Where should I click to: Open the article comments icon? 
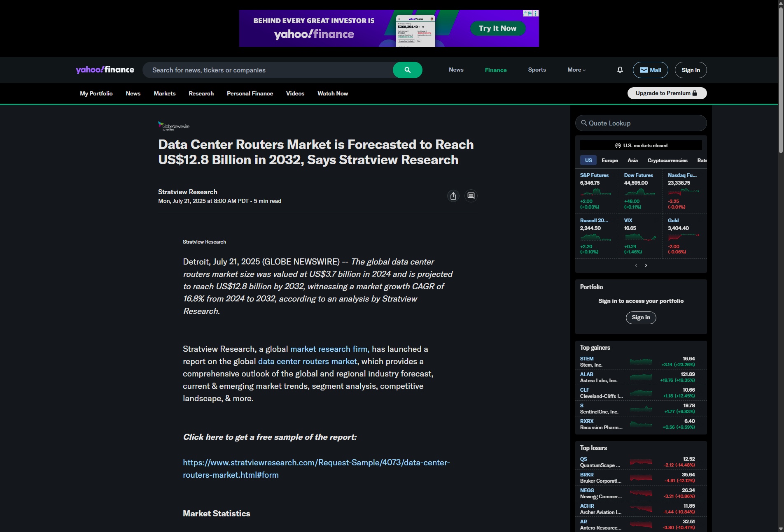[x=471, y=196]
